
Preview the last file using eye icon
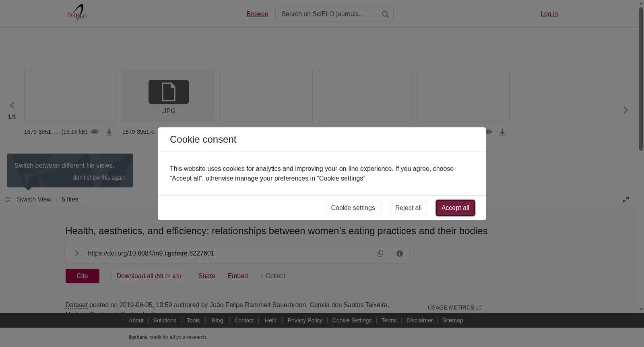[x=489, y=132]
